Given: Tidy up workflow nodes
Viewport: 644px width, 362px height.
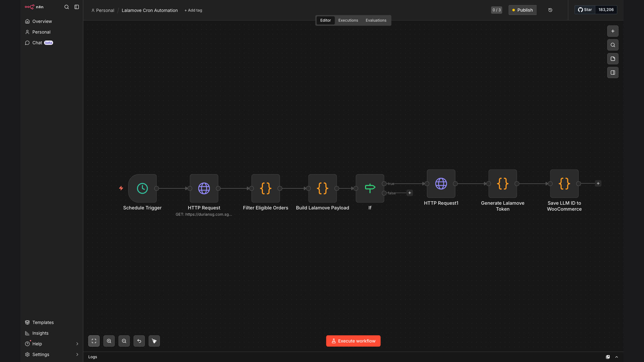Looking at the screenshot, I should click(x=154, y=341).
